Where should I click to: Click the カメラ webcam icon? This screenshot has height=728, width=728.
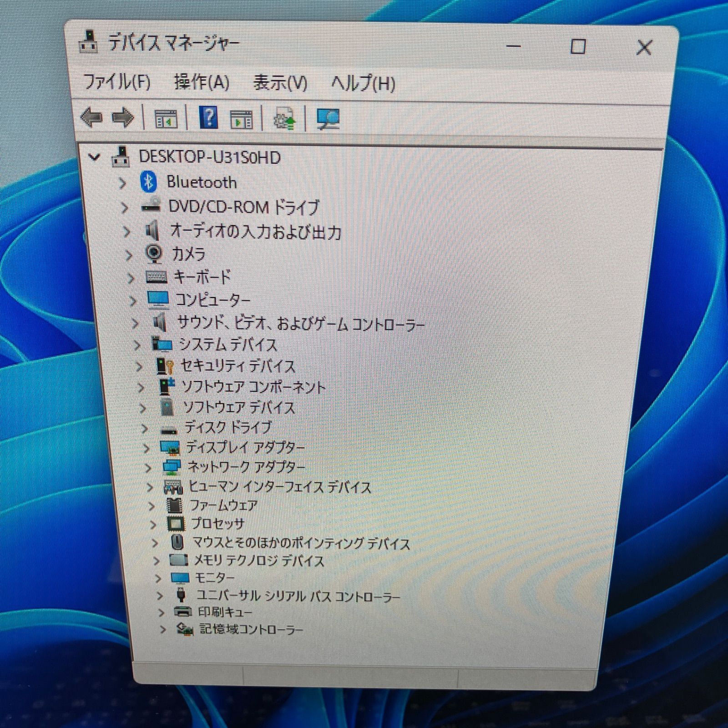pos(154,253)
